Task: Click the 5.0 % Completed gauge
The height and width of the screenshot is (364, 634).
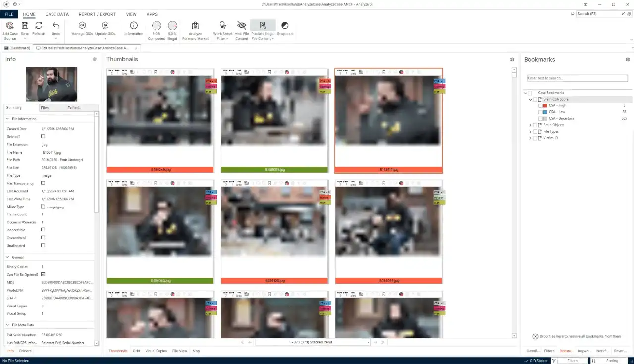Action: pos(157,25)
